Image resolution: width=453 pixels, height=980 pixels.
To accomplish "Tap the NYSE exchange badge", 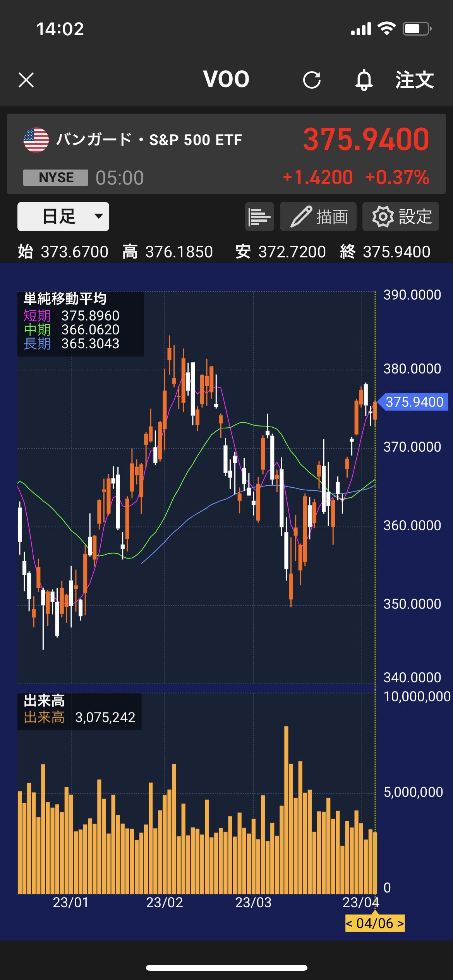I will coord(56,178).
